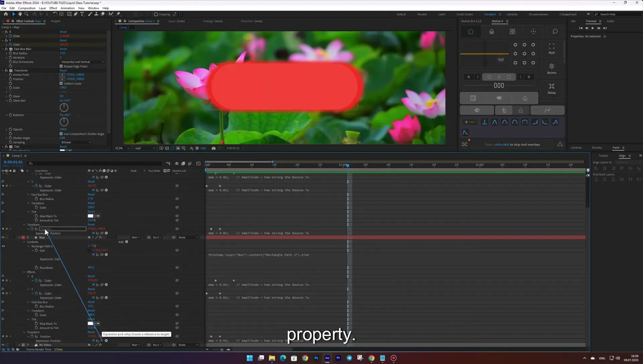Take a snapshot with the camera icon
This screenshot has width=643, height=364.
214,148
